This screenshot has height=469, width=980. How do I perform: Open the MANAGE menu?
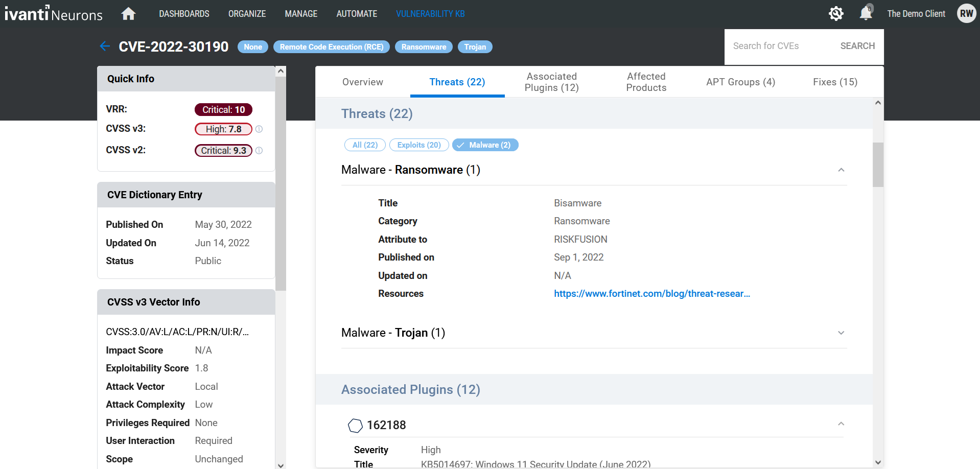point(301,14)
